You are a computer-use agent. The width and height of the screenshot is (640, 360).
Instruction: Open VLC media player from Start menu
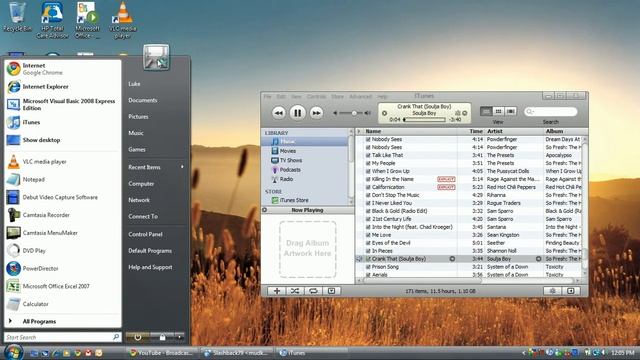click(63, 162)
